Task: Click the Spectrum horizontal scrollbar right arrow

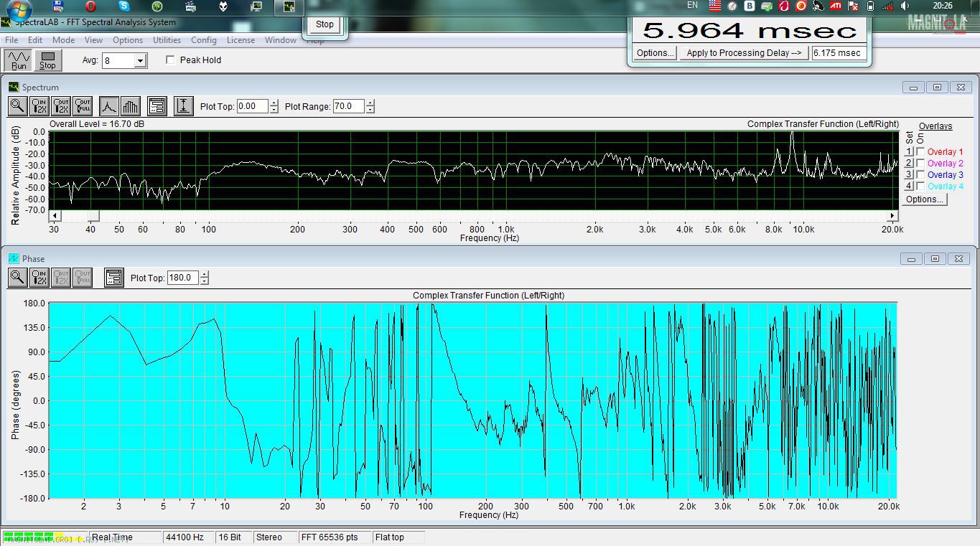Action: (892, 216)
